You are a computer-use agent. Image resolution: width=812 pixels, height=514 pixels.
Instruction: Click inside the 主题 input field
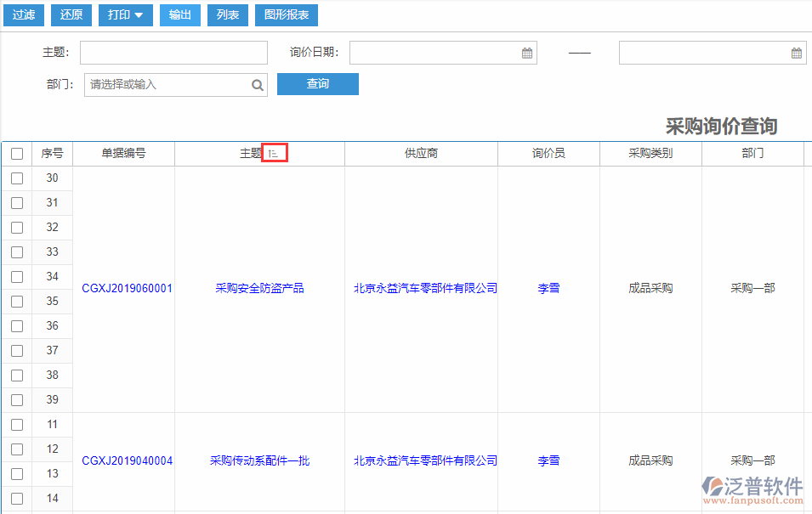(x=173, y=52)
